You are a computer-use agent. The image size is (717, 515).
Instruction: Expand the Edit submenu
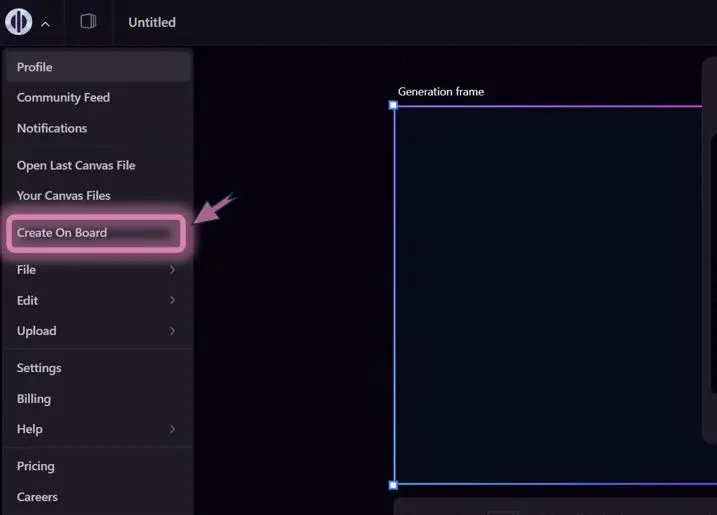(x=98, y=300)
